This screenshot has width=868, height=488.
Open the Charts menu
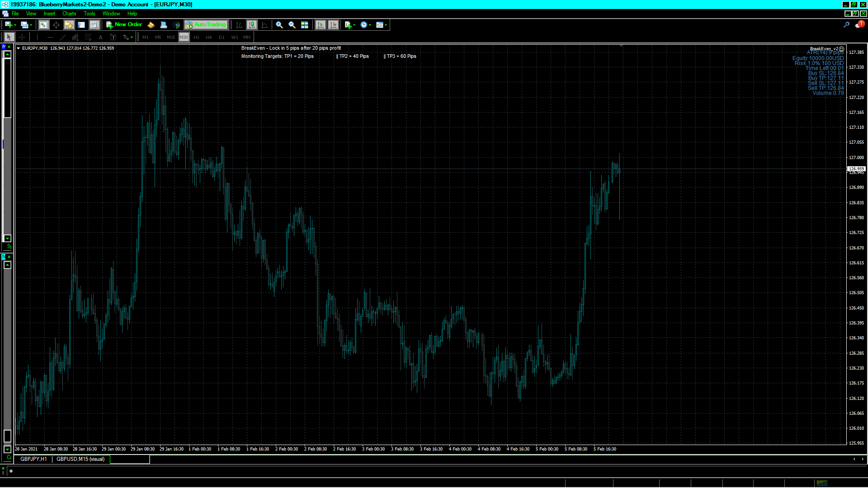click(x=69, y=14)
